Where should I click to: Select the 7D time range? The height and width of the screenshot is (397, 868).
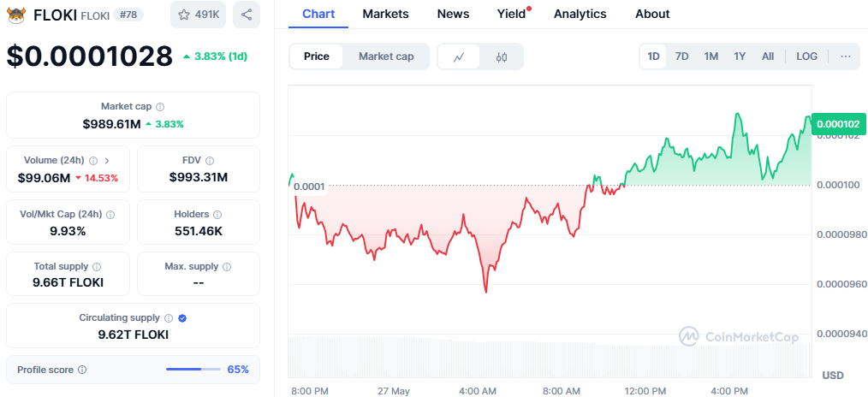pos(681,56)
